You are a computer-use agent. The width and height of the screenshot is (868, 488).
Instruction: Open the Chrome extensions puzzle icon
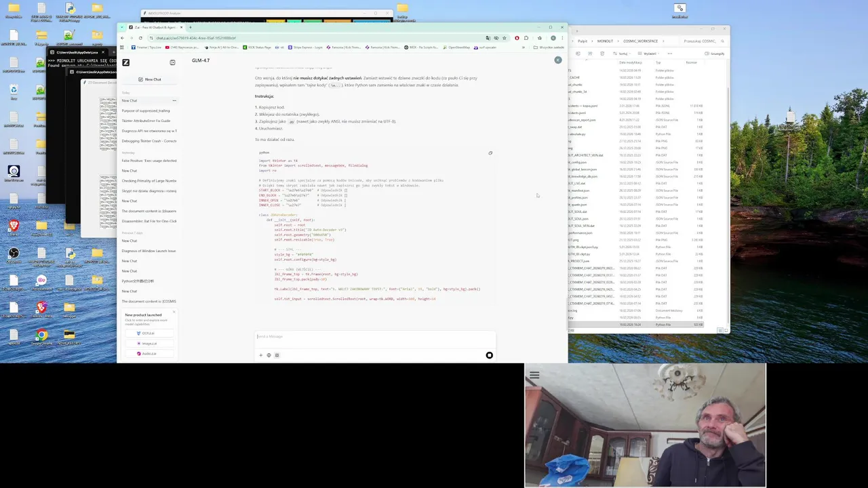coord(526,38)
